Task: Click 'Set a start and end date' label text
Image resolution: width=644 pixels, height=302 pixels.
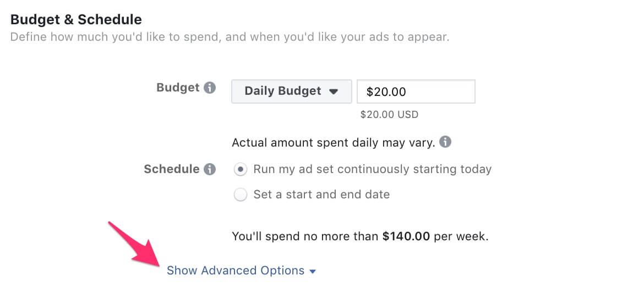Action: (321, 194)
